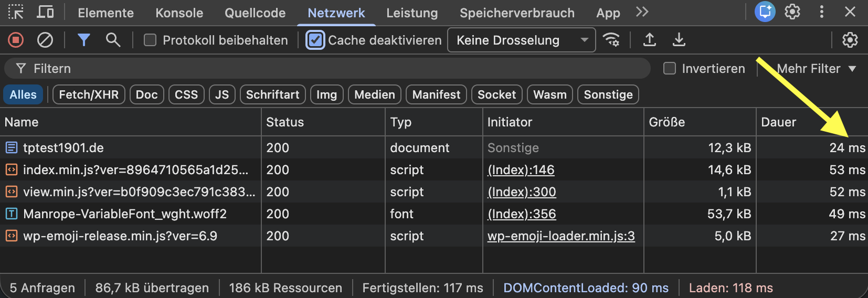Screen dimensions: 868x298
Task: Click the export HAR download icon
Action: (x=679, y=40)
